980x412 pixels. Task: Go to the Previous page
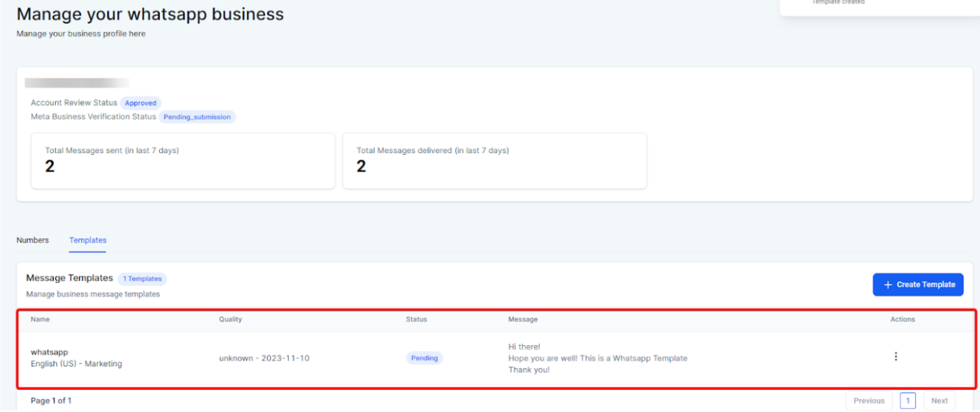[x=869, y=400]
